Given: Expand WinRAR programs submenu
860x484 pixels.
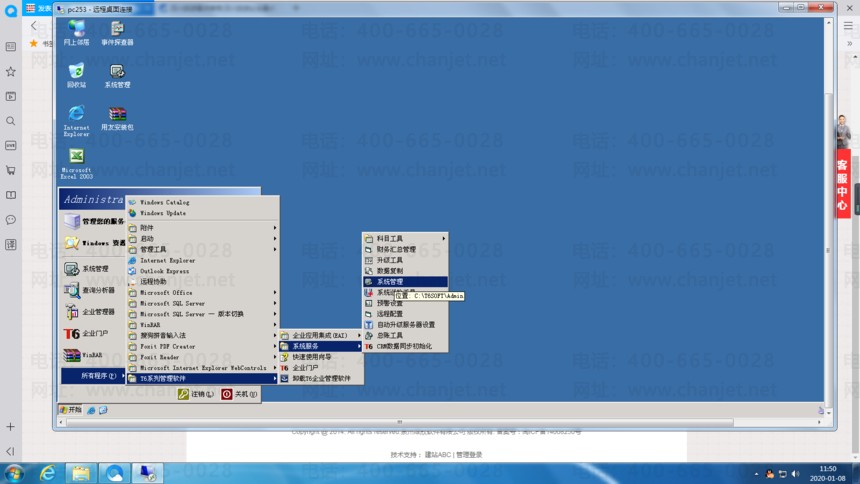Looking at the screenshot, I should (x=202, y=325).
